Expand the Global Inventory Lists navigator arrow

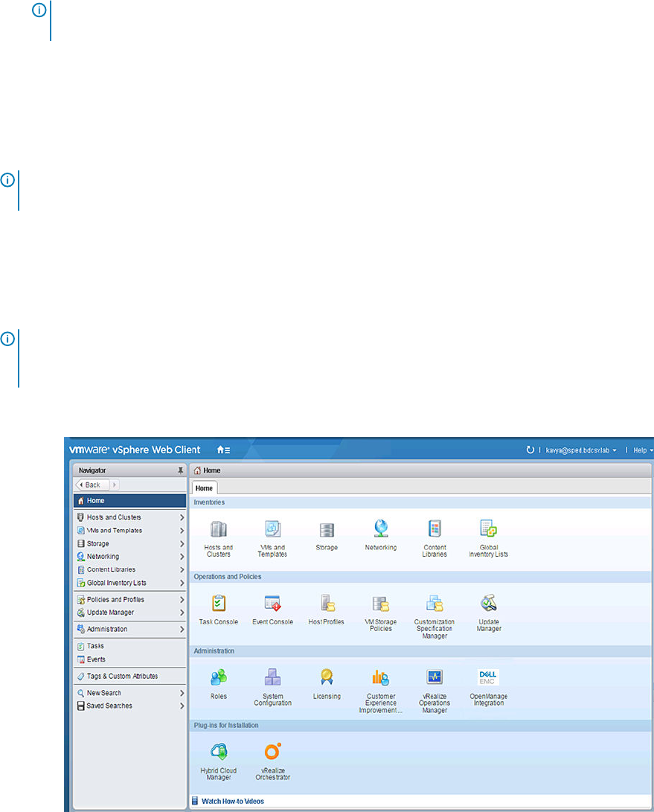[182, 583]
